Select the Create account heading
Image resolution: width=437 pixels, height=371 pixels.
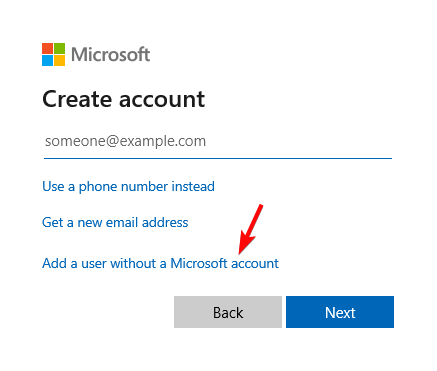pyautogui.click(x=123, y=99)
